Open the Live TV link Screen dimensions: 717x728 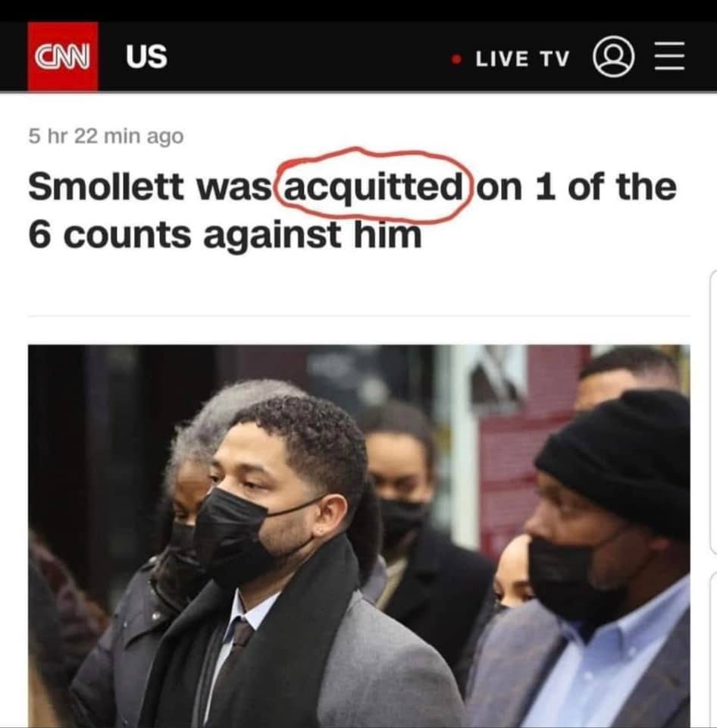coord(522,58)
